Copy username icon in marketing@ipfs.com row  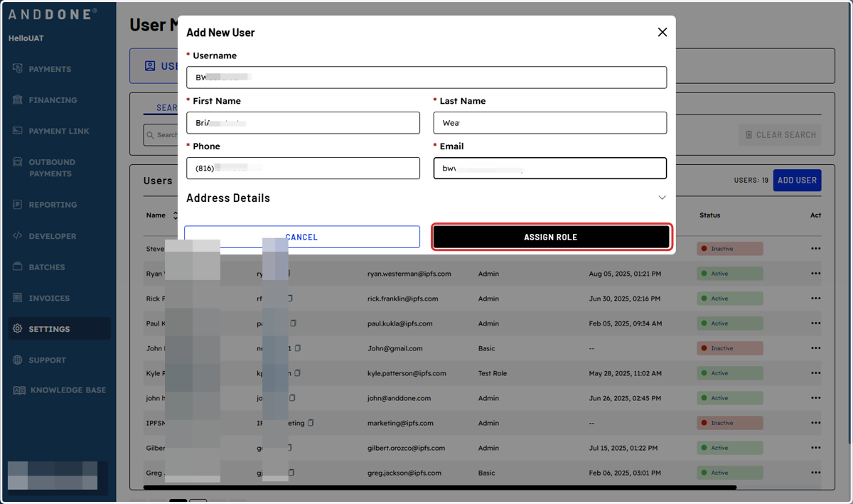pyautogui.click(x=311, y=423)
